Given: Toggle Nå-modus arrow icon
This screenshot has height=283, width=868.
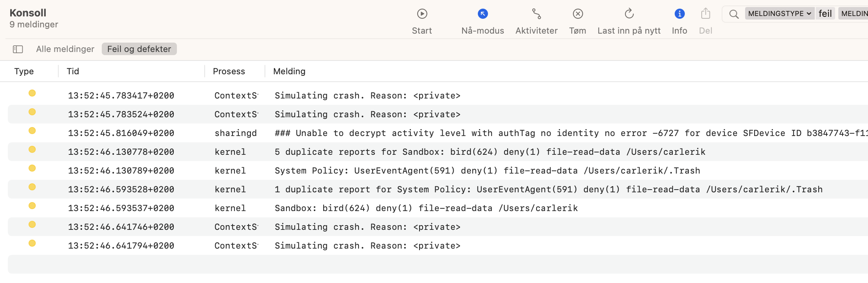Looking at the screenshot, I should tap(483, 14).
